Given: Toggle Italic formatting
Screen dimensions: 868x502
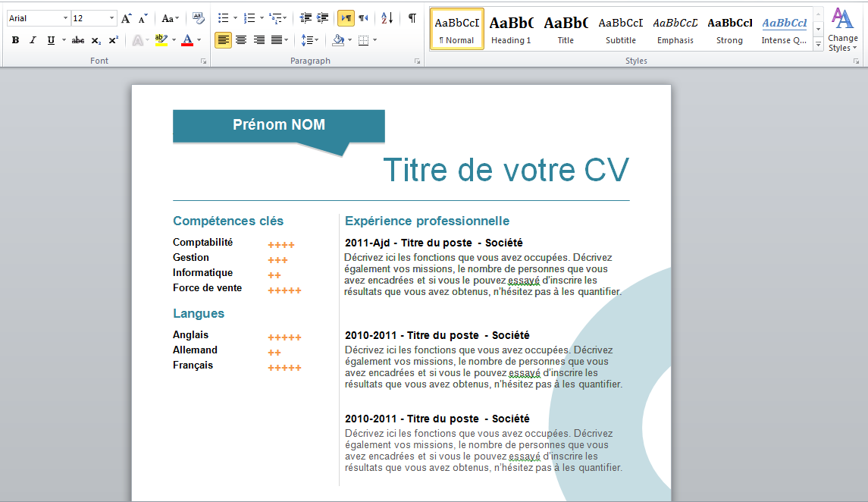Looking at the screenshot, I should click(x=33, y=40).
